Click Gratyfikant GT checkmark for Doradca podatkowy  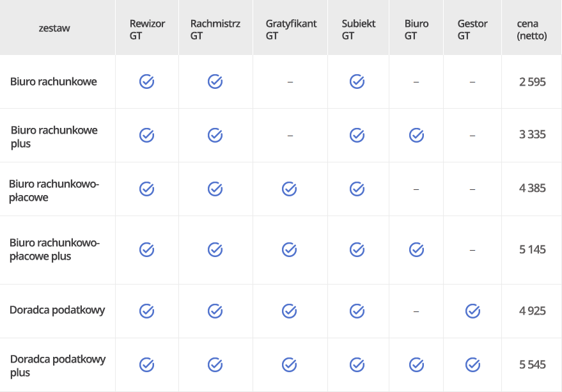289,311
